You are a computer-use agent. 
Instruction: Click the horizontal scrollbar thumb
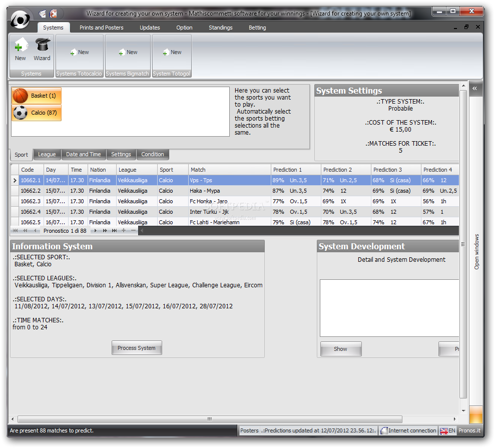coord(210,419)
